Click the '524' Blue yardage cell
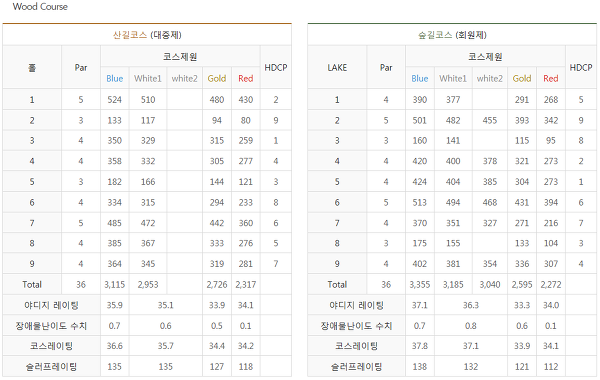Image resolution: width=600 pixels, height=380 pixels. click(114, 100)
